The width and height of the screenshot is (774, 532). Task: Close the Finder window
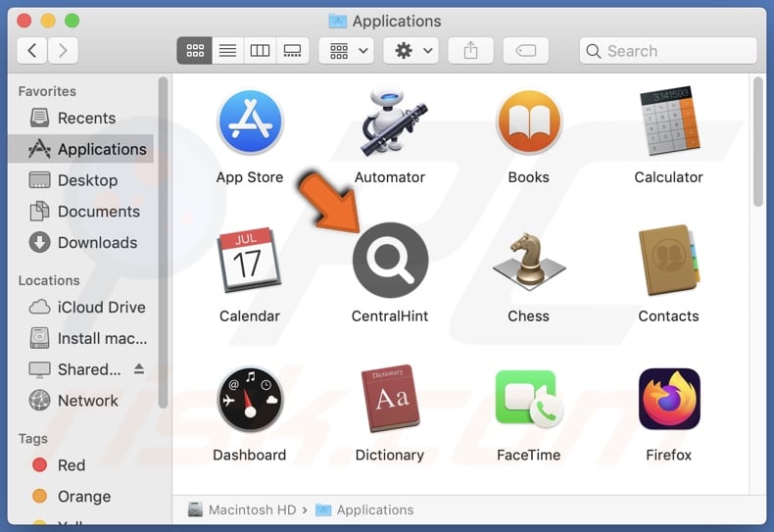(x=24, y=21)
